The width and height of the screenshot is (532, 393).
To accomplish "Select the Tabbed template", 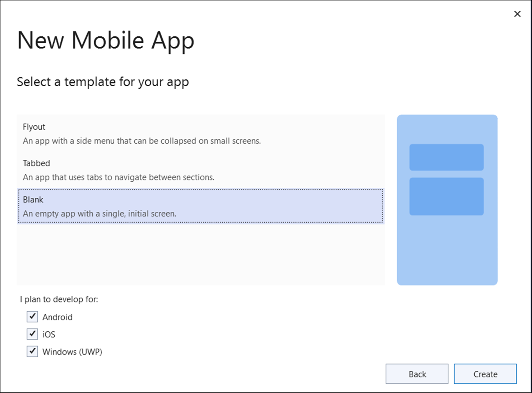I will pyautogui.click(x=201, y=170).
